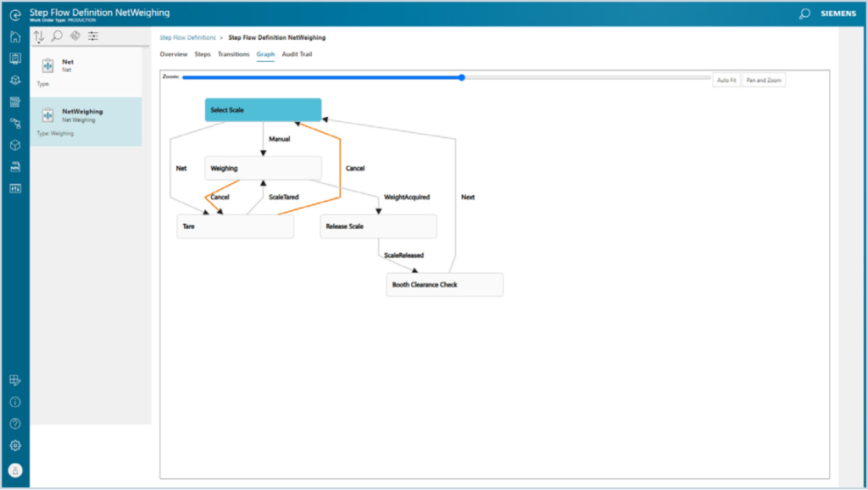
Task: Go to Step Flow Definitions breadcrumb link
Action: tap(187, 37)
